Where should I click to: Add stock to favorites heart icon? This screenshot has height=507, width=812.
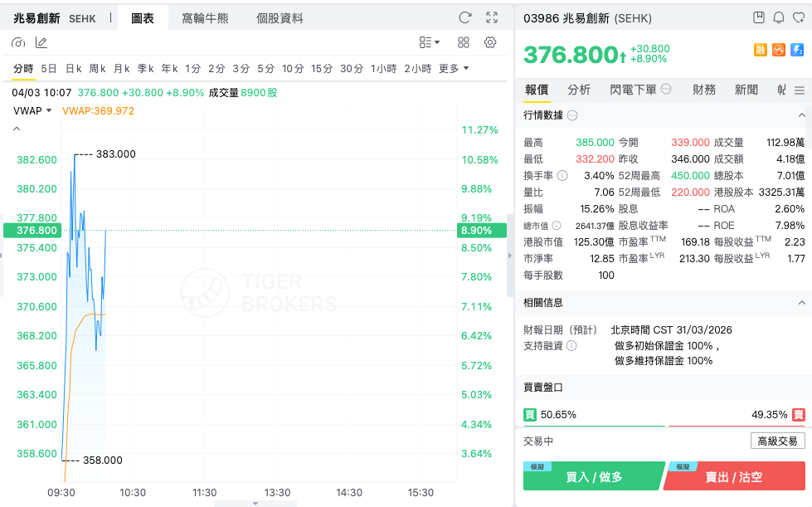(799, 18)
